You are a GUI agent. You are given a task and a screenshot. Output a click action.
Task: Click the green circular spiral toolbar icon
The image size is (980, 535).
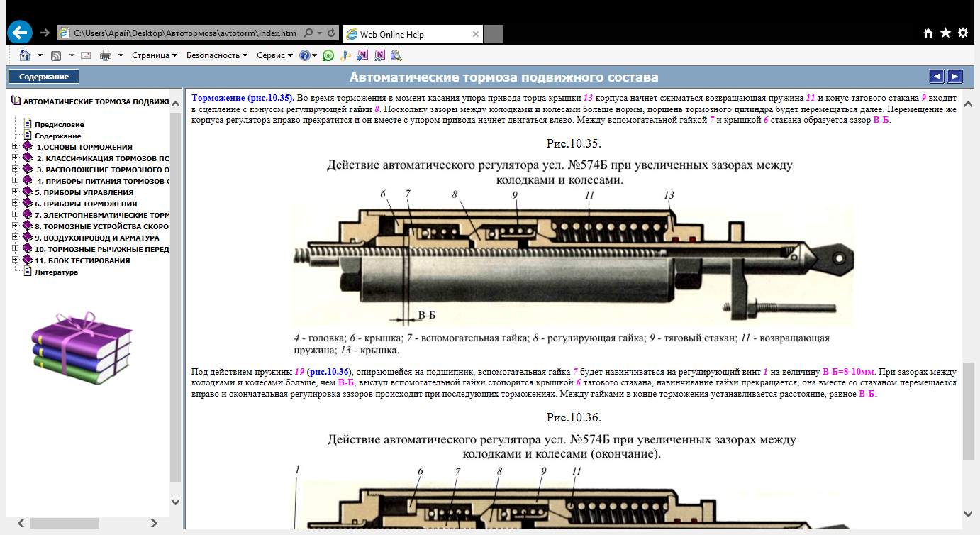coord(328,55)
